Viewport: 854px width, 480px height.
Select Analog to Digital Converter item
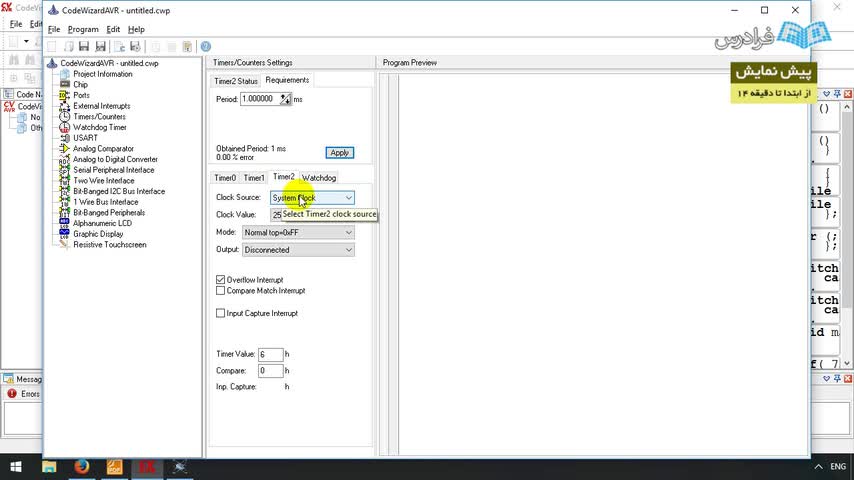pyautogui.click(x=115, y=160)
